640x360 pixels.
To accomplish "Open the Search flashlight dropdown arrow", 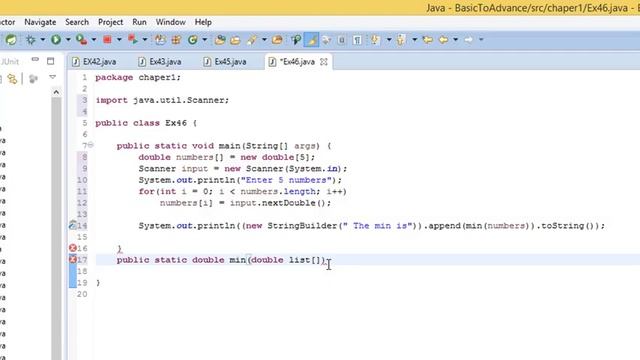I will point(264,40).
